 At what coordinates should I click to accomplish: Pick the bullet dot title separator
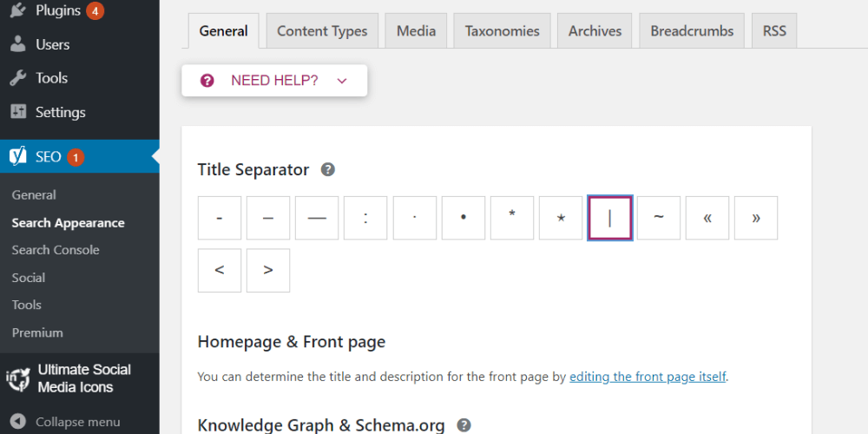coord(464,218)
